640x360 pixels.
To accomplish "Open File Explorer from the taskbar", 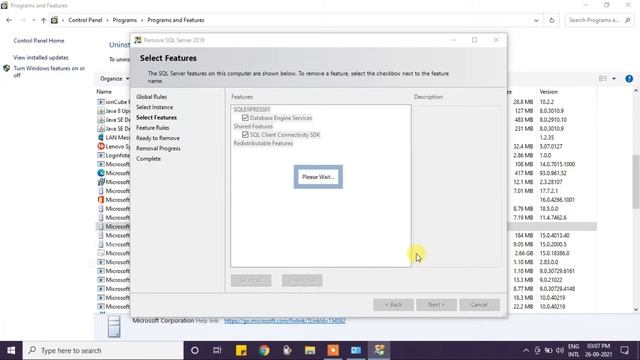I will [x=310, y=350].
